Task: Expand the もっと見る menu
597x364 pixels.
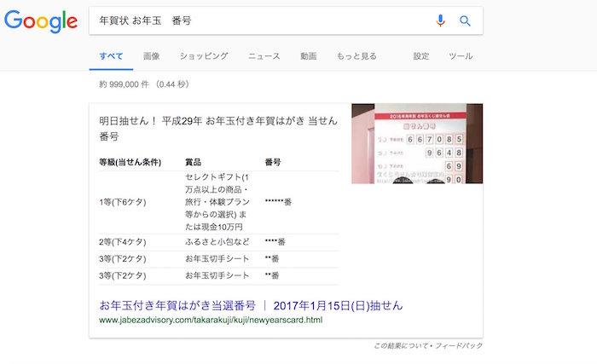Action: coord(356,56)
